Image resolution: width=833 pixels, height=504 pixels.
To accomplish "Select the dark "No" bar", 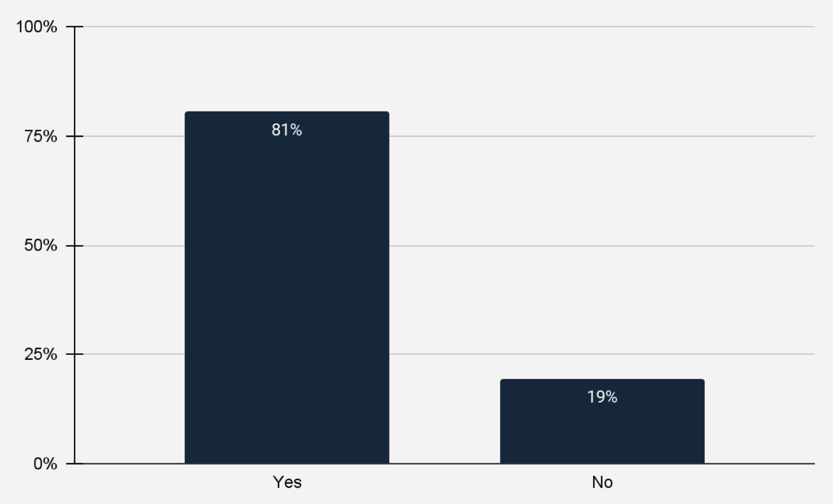I will tap(602, 431).
